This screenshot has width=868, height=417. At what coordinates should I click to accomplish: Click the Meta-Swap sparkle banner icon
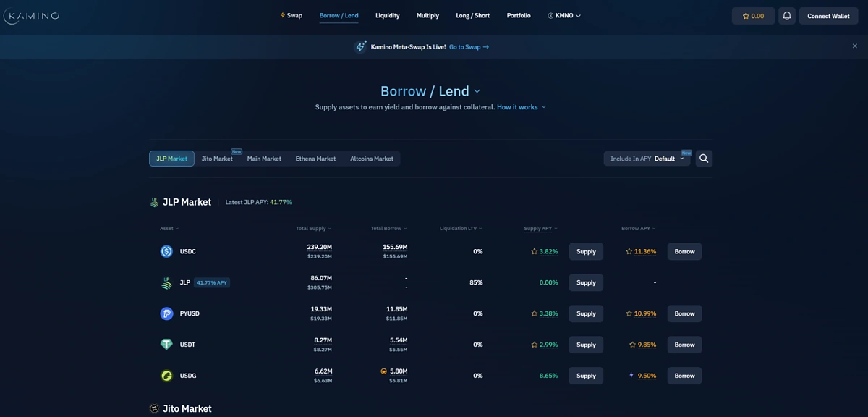tap(360, 47)
